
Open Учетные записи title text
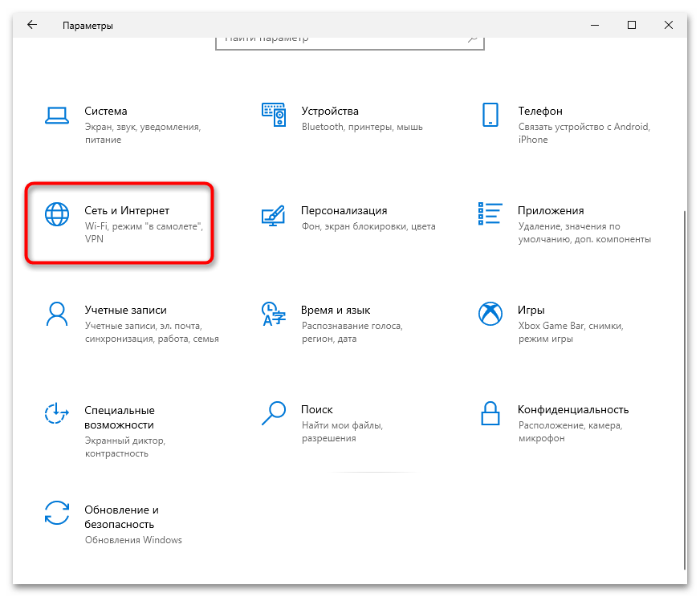tap(126, 310)
